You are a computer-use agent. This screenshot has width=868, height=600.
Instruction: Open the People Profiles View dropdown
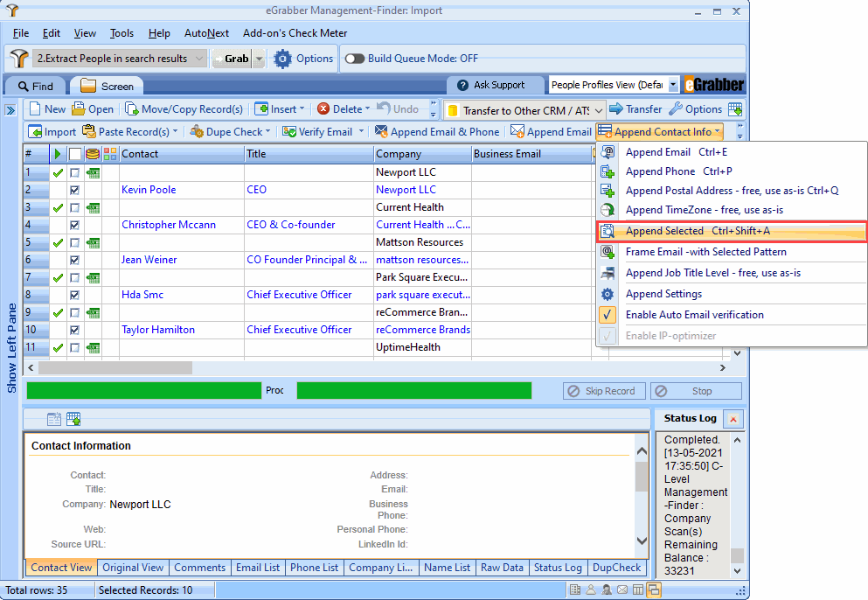click(672, 85)
